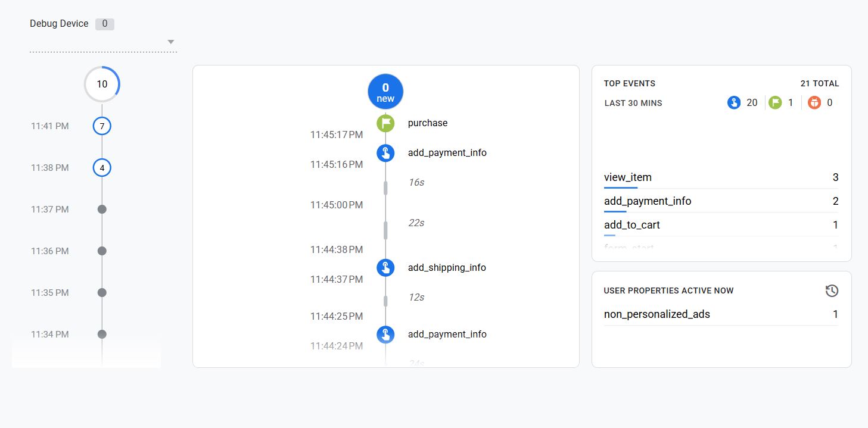The height and width of the screenshot is (428, 868).
Task: Click the add_payment_info icon at 11:44:24 PM
Action: (x=385, y=335)
